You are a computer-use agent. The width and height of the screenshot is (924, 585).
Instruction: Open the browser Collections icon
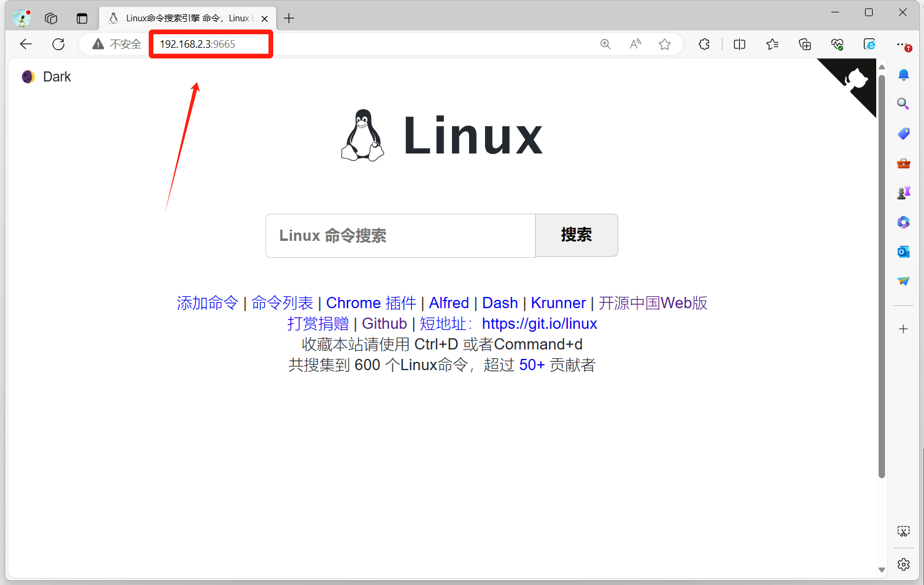point(805,44)
